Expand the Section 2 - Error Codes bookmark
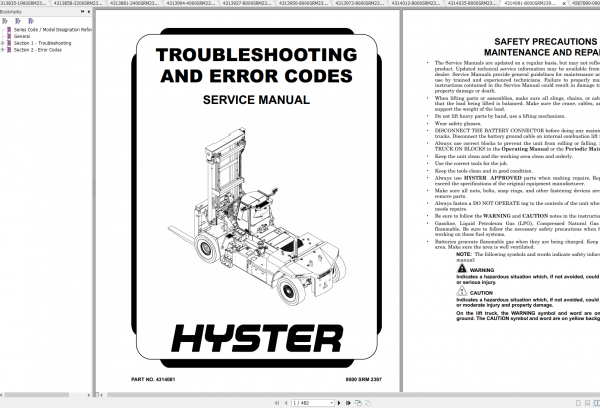Viewport: 600px width, 408px height. [3, 50]
